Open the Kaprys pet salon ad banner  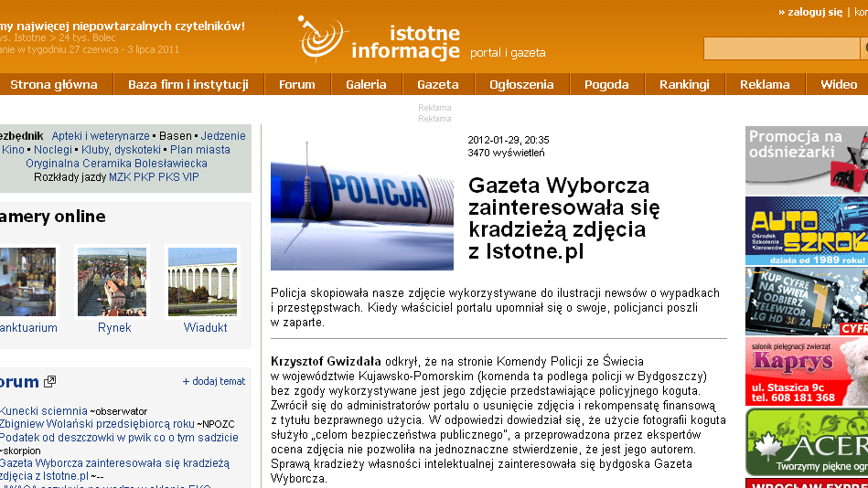(807, 372)
